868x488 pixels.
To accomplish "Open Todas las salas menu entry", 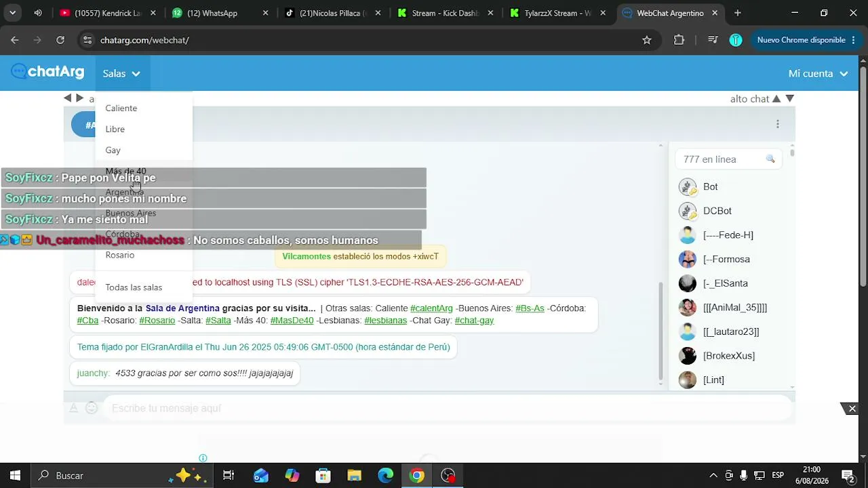I will pos(134,287).
